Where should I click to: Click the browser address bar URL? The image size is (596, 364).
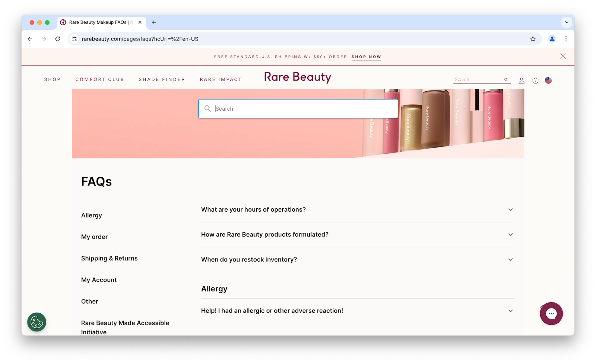click(140, 39)
